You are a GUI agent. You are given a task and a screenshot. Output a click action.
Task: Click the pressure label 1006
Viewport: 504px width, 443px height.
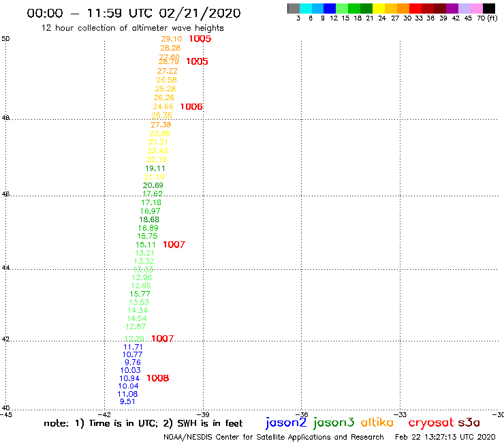tap(191, 106)
